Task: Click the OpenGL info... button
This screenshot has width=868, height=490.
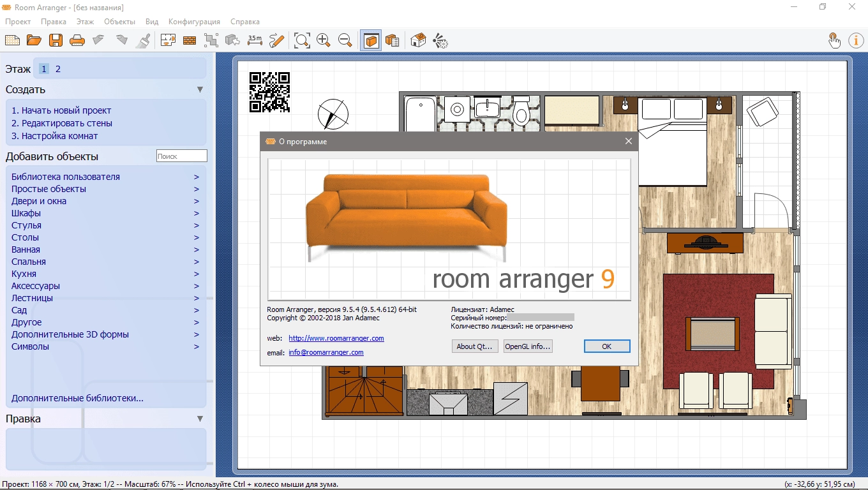Action: (527, 346)
